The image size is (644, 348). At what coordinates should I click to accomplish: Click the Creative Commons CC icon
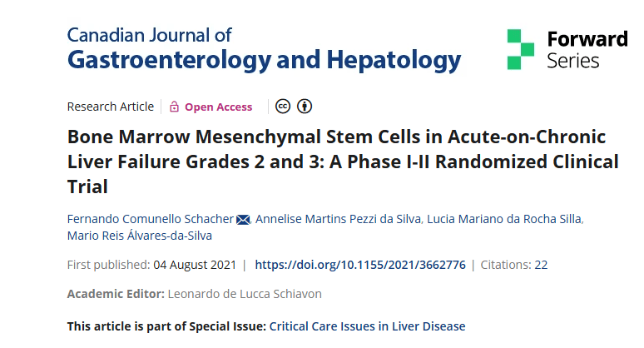(x=284, y=107)
